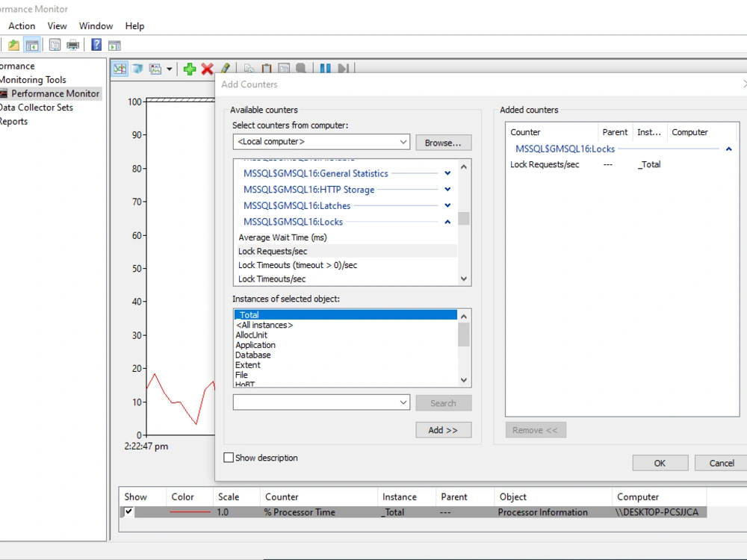The width and height of the screenshot is (747, 560).
Task: Collapse Locks group in Added counters
Action: click(728, 149)
